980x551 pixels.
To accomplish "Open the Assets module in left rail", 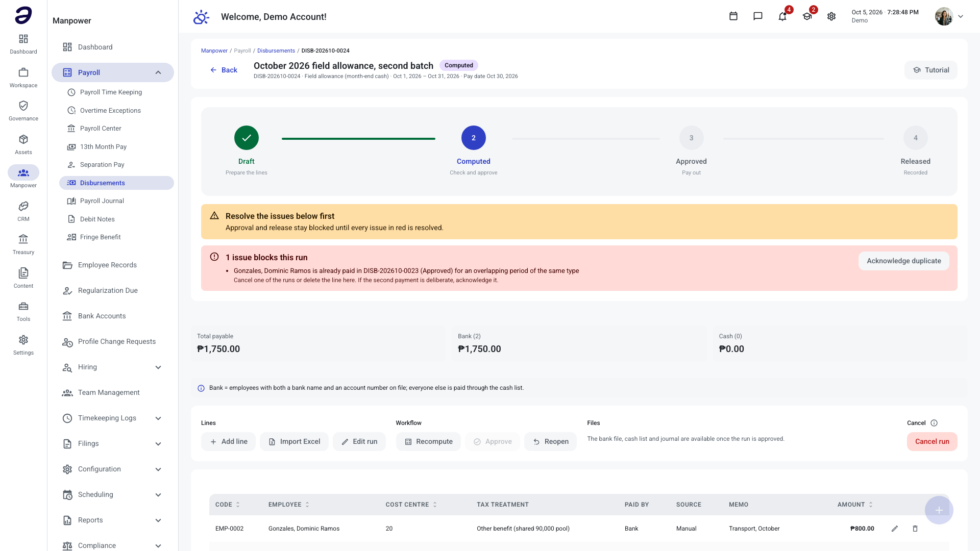I will click(23, 144).
